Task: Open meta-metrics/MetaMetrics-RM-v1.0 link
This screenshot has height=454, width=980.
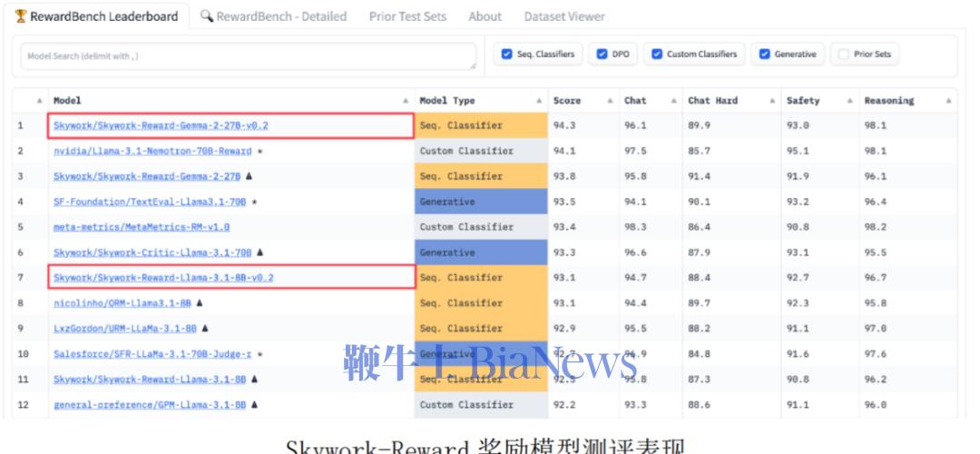Action: tap(142, 227)
